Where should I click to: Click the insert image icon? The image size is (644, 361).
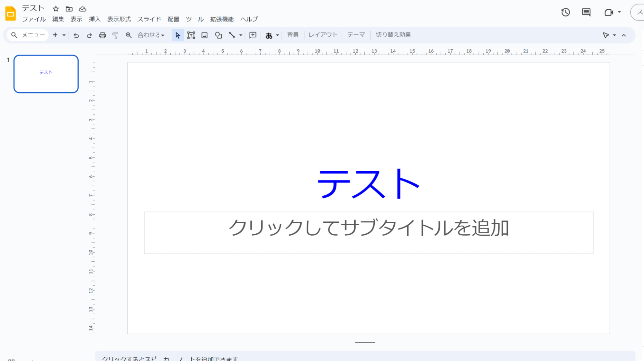point(205,35)
